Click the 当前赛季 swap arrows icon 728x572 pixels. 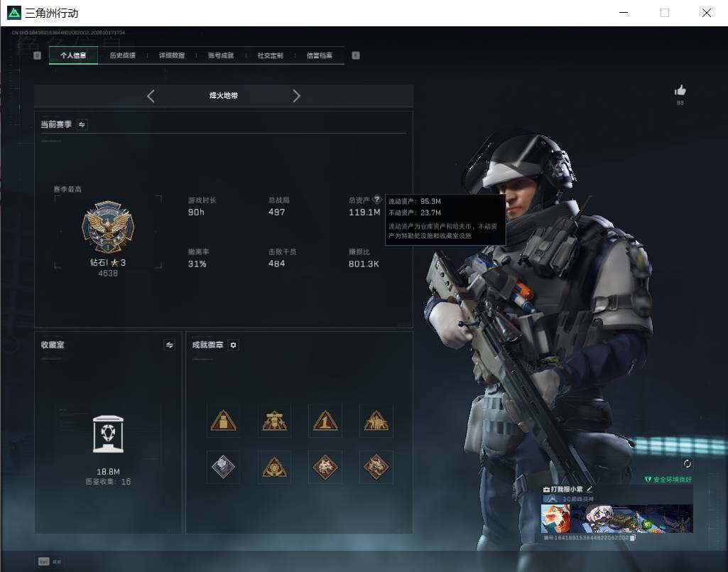82,124
